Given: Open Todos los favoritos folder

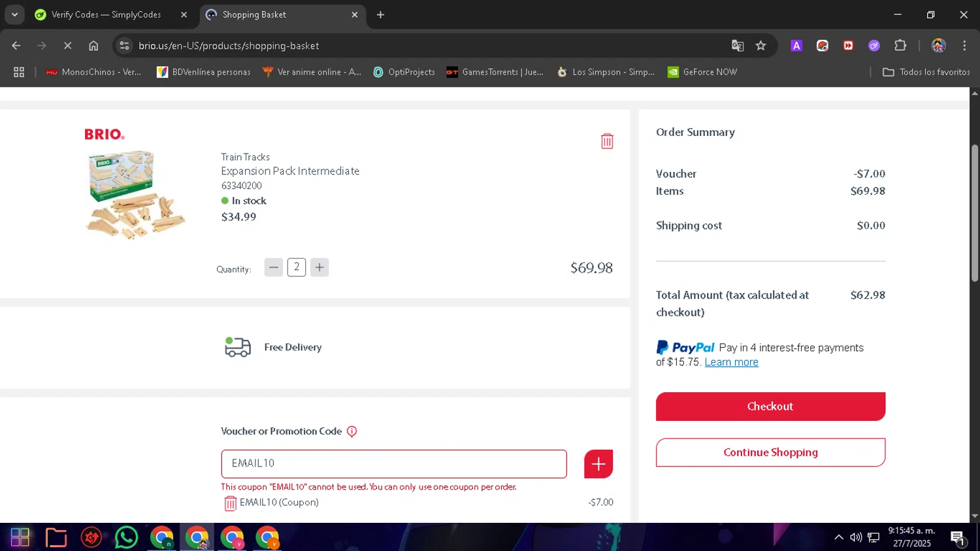Looking at the screenshot, I should point(926,72).
